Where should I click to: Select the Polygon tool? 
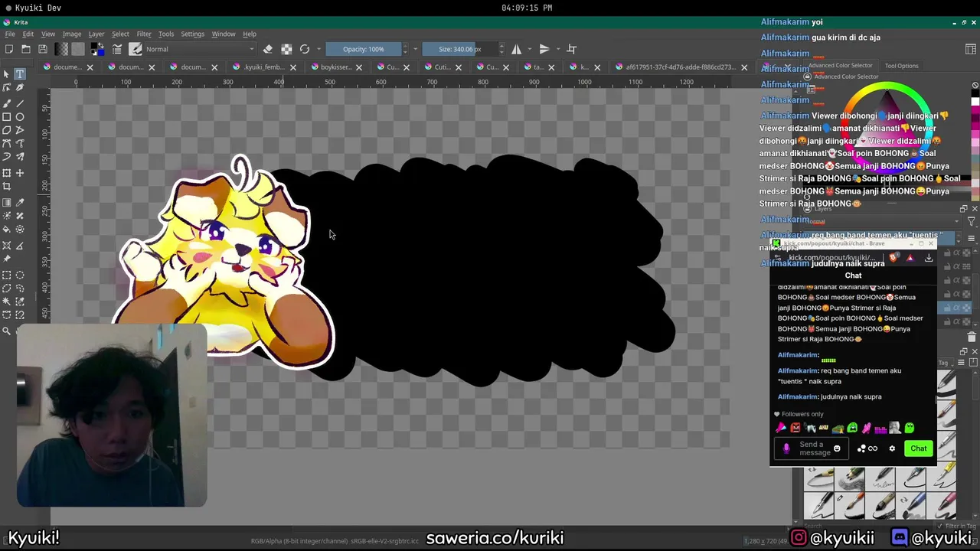click(7, 130)
